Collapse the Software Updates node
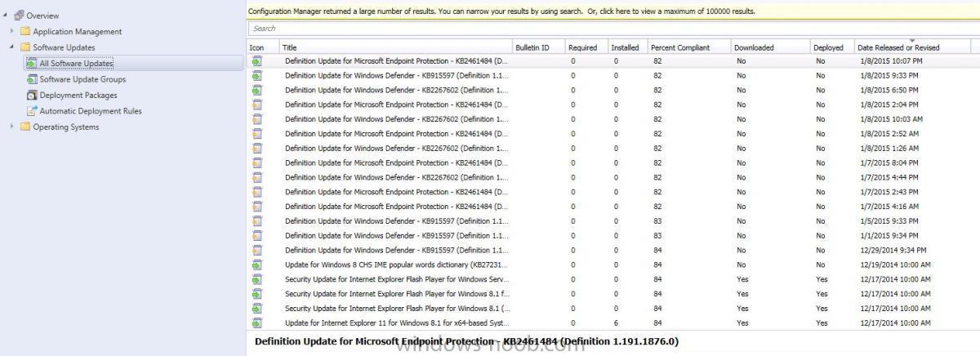The width and height of the screenshot is (980, 356). click(12, 47)
